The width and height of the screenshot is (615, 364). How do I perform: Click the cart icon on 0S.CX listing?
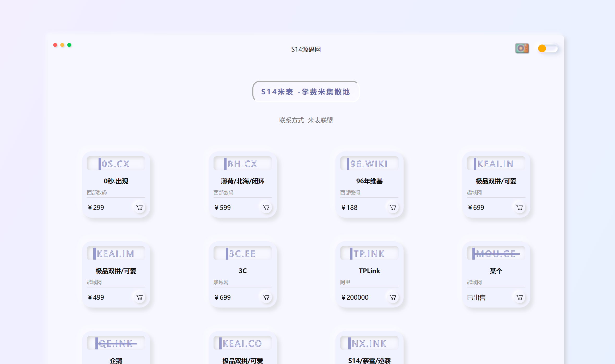tap(140, 207)
